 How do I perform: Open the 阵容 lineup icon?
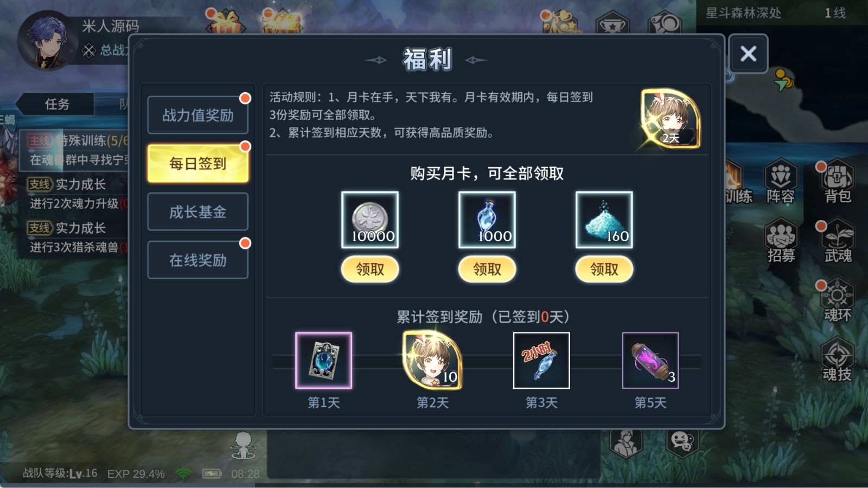click(x=781, y=182)
